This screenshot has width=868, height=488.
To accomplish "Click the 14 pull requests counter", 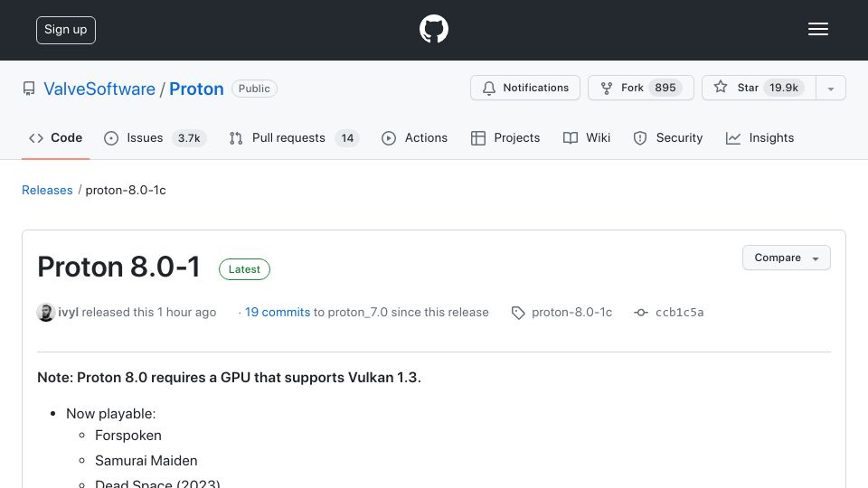I will pyautogui.click(x=347, y=138).
